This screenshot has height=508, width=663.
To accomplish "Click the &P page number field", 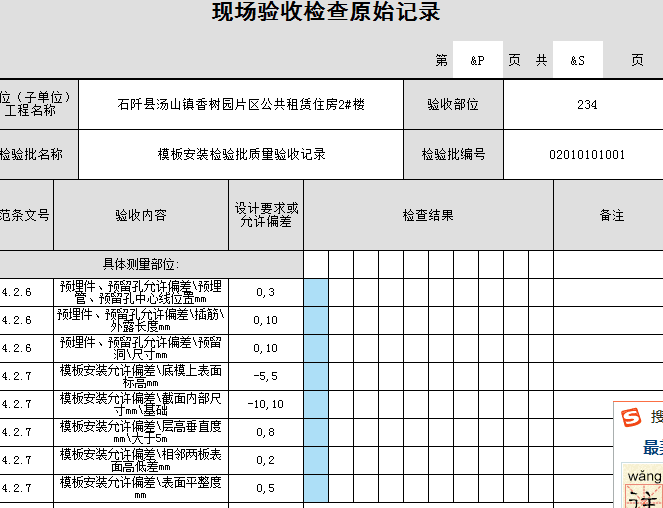I will click(478, 60).
